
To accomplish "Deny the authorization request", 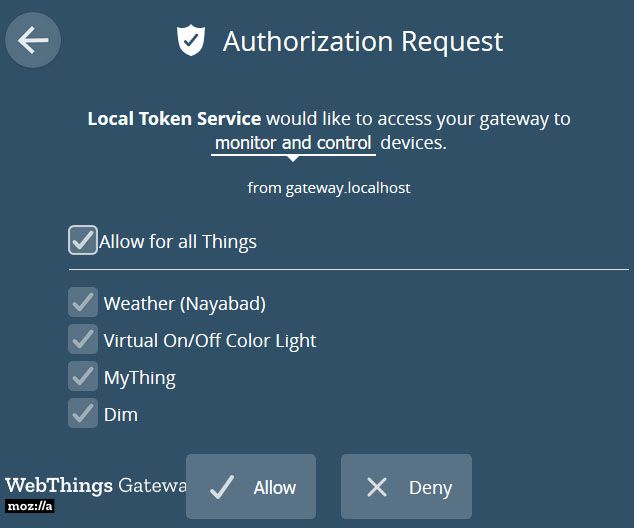I will tap(406, 486).
